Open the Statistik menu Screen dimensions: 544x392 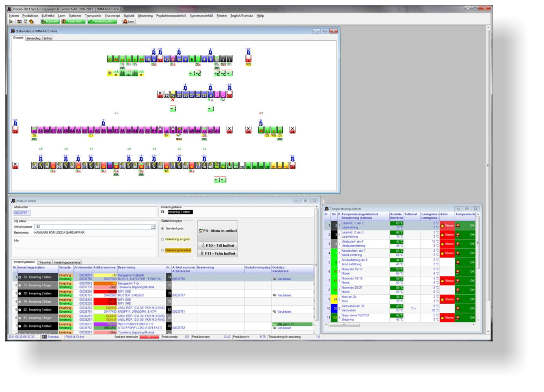129,16
